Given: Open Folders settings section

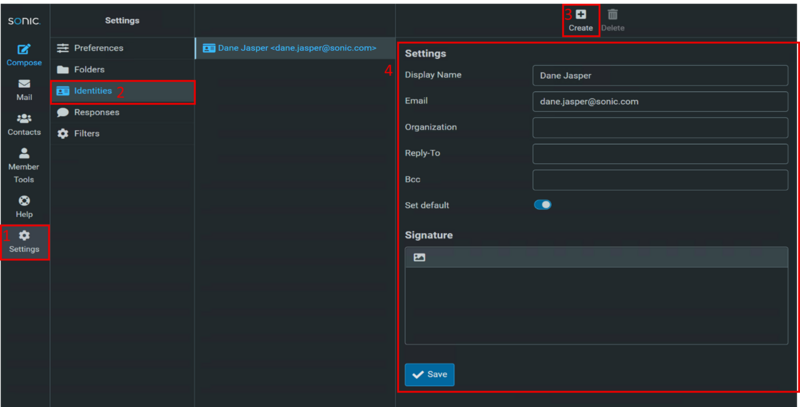Looking at the screenshot, I should [x=89, y=69].
